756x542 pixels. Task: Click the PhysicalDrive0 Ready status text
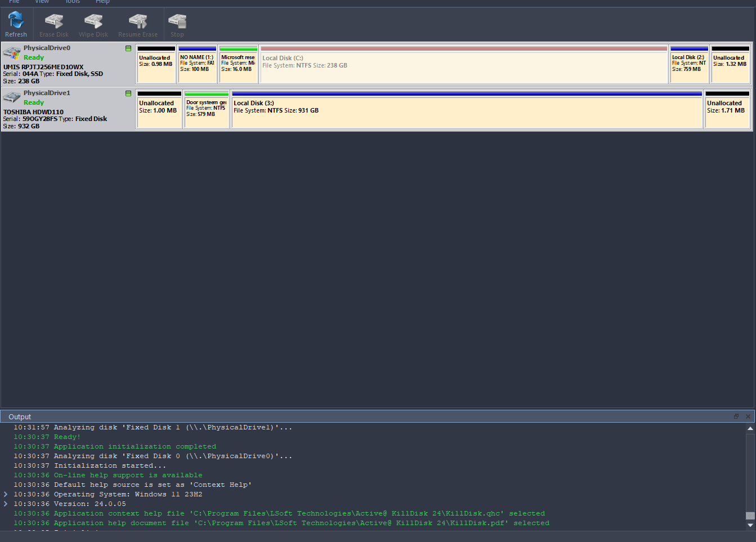pyautogui.click(x=34, y=57)
